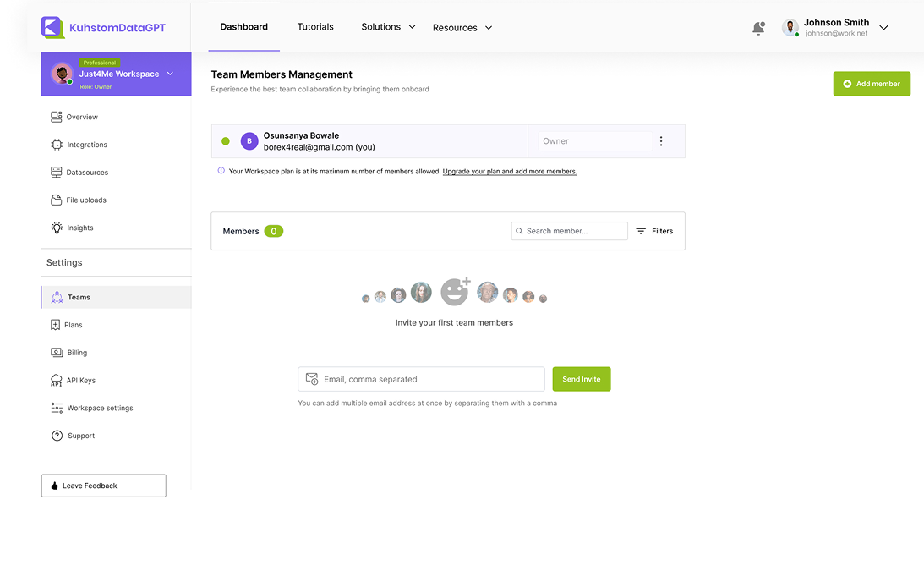Click the File uploads folder icon

point(56,200)
